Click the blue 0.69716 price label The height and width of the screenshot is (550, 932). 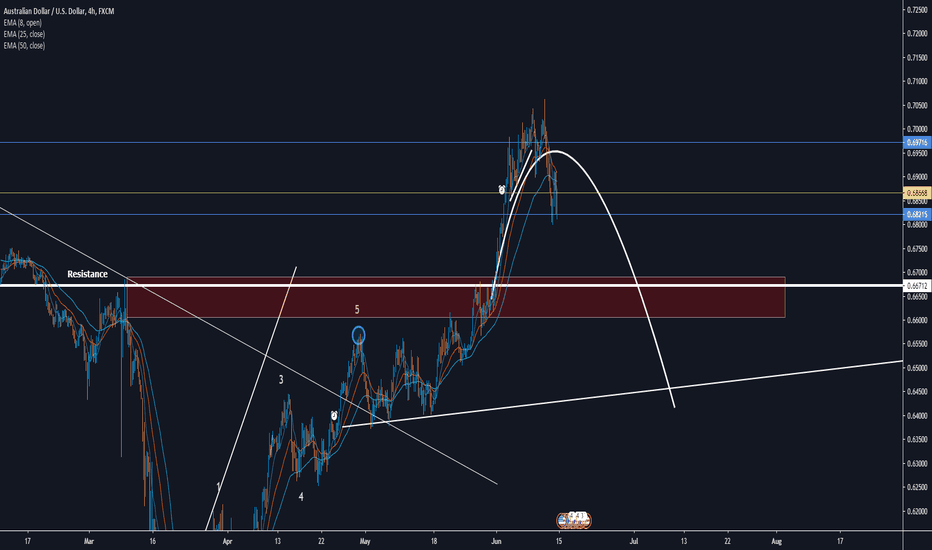click(x=917, y=143)
